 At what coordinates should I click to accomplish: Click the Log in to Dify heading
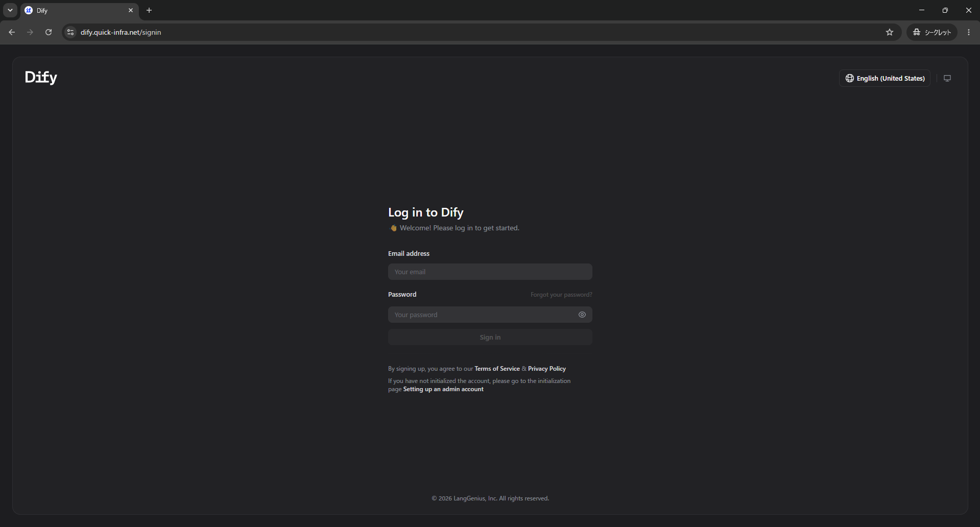[x=426, y=212]
